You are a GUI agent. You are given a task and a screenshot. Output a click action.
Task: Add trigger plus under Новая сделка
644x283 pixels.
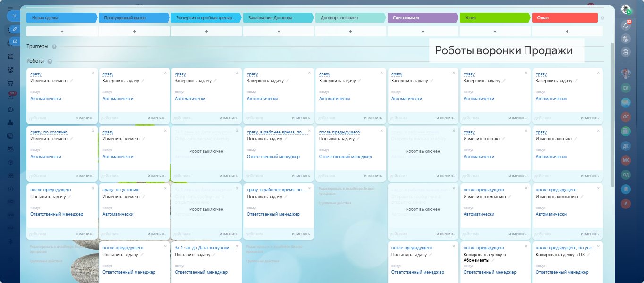tap(62, 31)
